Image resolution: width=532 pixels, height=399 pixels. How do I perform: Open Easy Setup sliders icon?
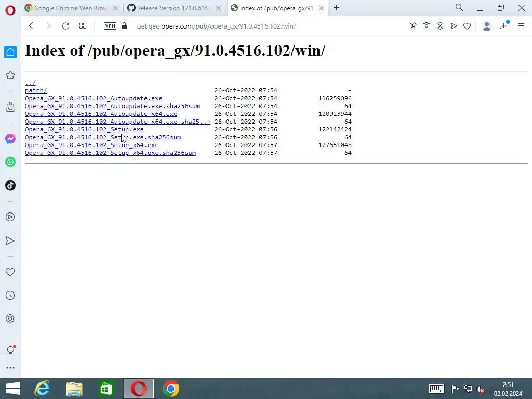click(x=521, y=26)
